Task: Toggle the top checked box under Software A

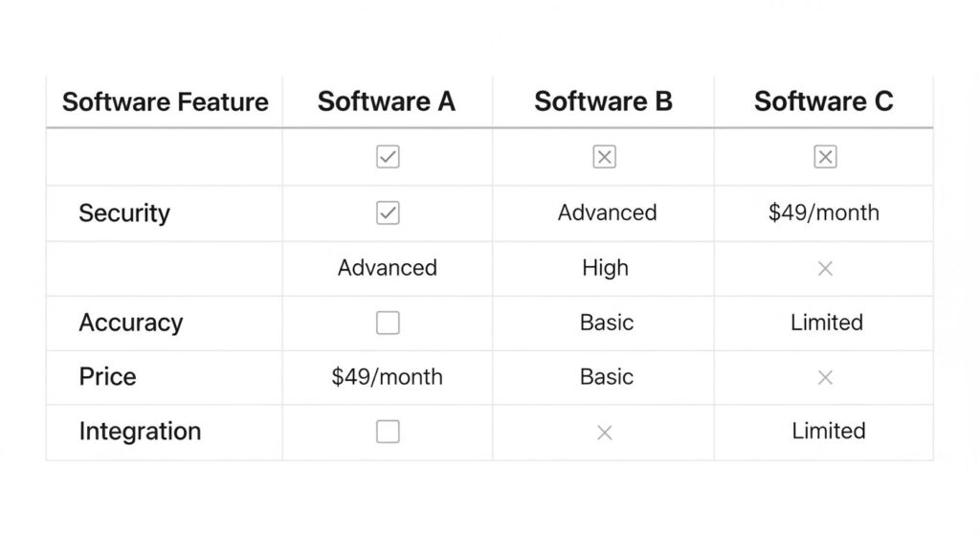Action: click(388, 157)
